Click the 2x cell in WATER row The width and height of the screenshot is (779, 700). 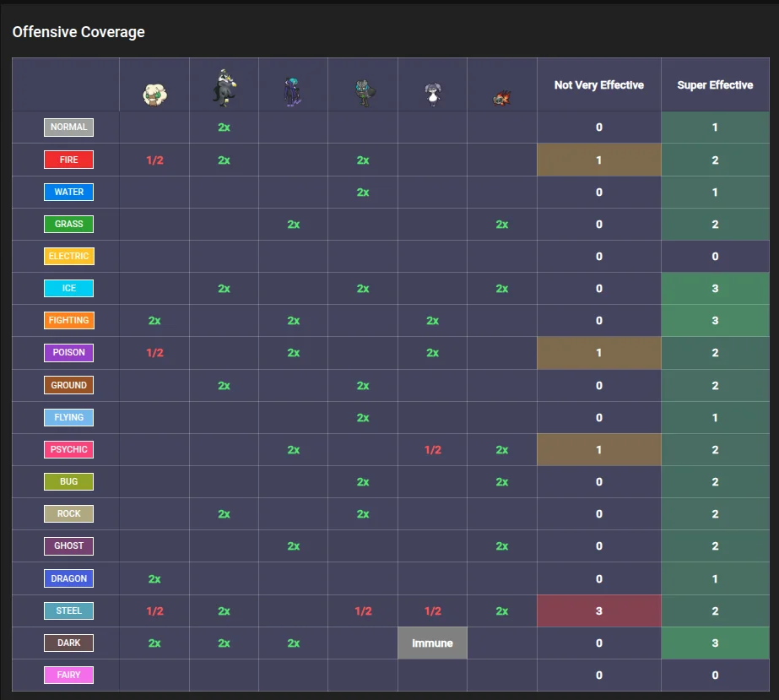click(363, 193)
